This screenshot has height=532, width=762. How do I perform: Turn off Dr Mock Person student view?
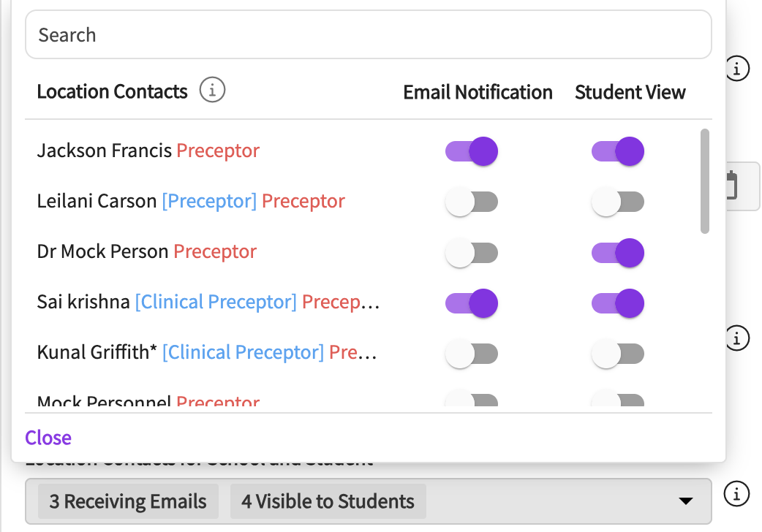tap(618, 253)
